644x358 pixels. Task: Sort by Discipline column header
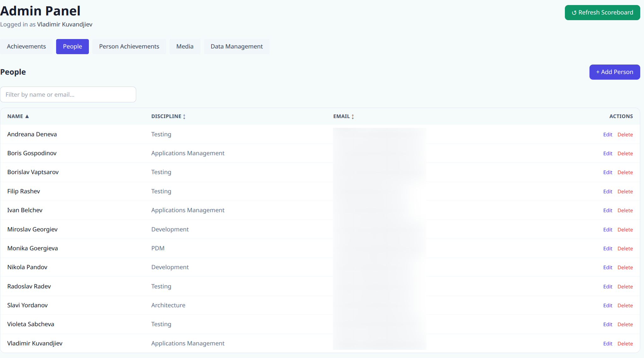[168, 116]
